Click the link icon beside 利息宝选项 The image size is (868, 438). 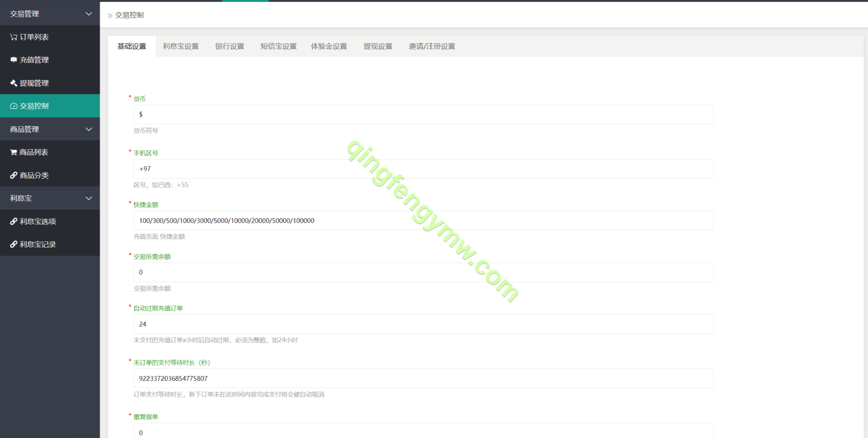tap(13, 221)
